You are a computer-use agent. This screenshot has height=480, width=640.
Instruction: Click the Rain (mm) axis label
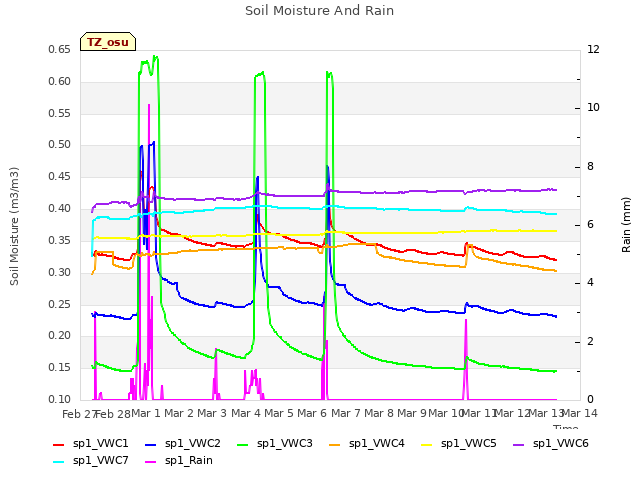626,225
